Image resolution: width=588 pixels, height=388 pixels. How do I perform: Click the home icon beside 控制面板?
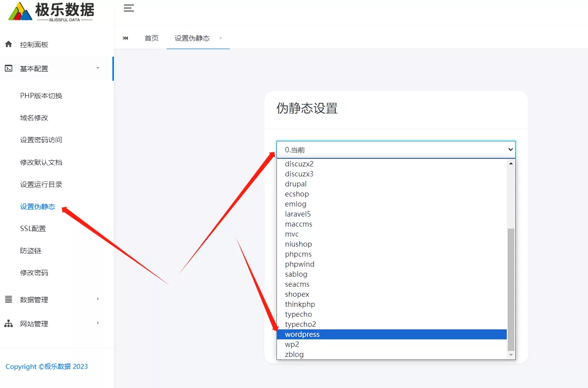(x=9, y=44)
